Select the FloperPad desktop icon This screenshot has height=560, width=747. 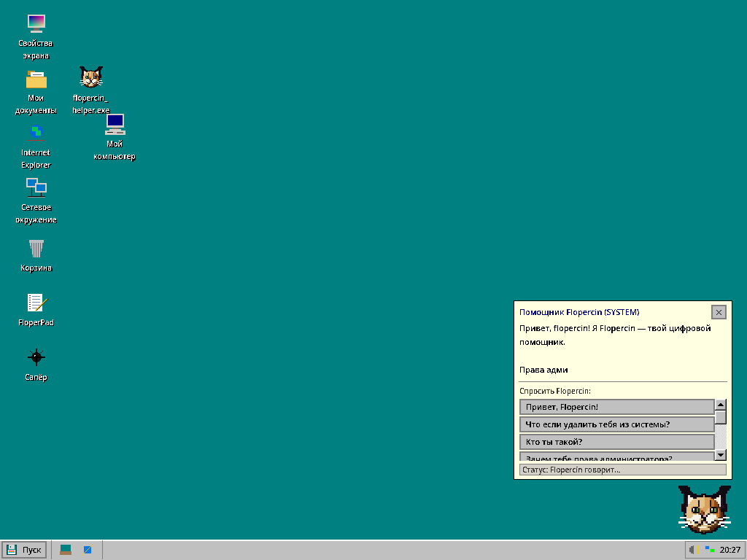(36, 310)
